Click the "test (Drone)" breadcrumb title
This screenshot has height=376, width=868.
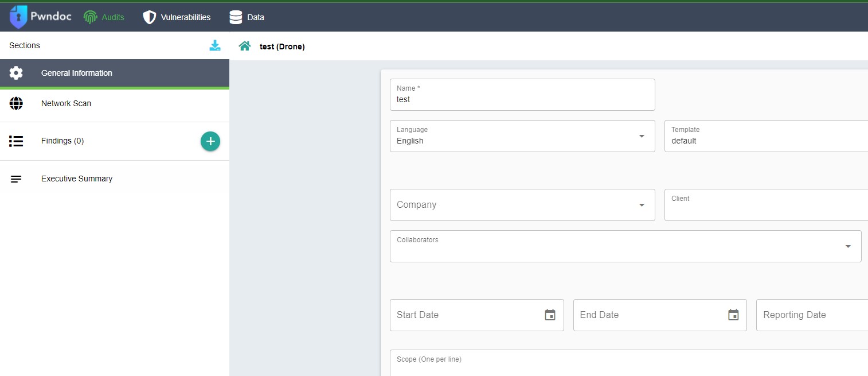(x=282, y=46)
